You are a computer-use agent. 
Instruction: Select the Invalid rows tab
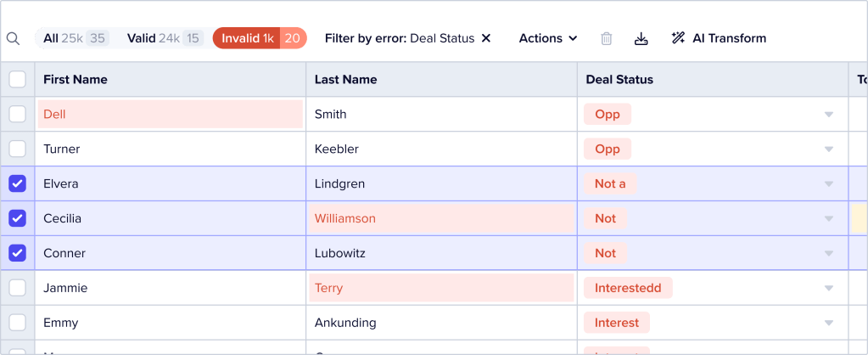[259, 38]
